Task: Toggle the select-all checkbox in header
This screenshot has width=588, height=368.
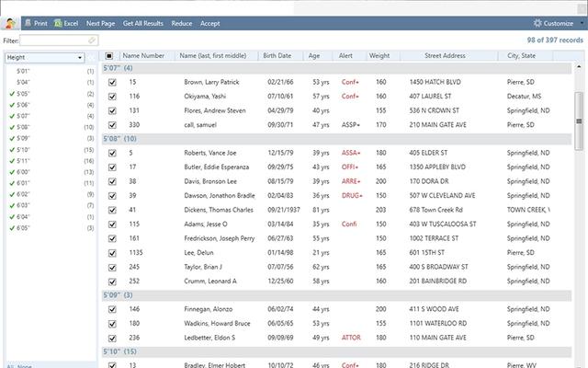Action: pyautogui.click(x=109, y=56)
